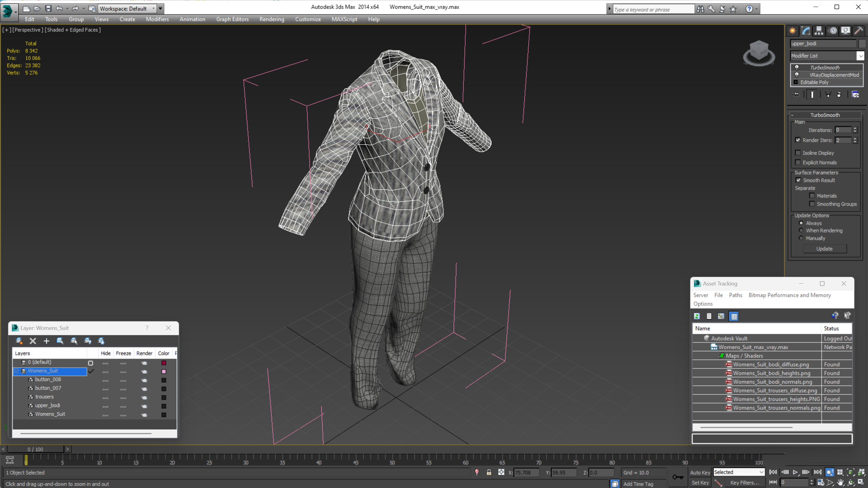Open the Hierarchy command panel tab
868x488 pixels.
point(819,31)
